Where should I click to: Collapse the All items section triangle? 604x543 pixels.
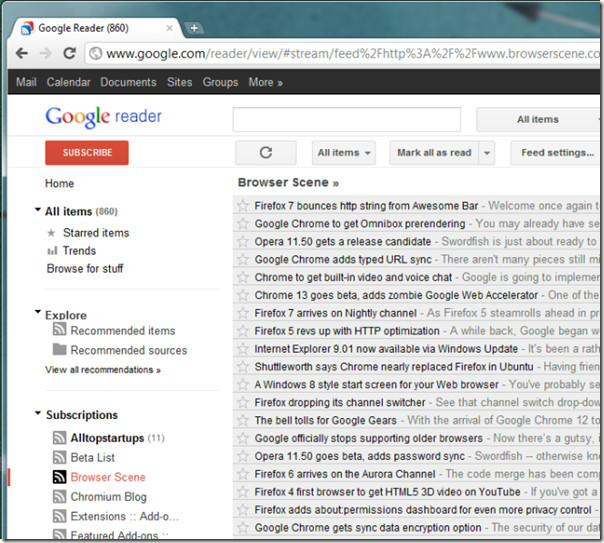pyautogui.click(x=38, y=210)
